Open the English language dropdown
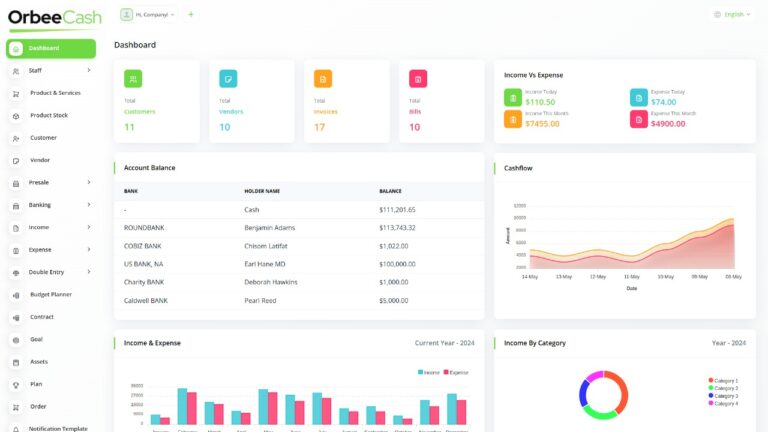 [x=731, y=14]
